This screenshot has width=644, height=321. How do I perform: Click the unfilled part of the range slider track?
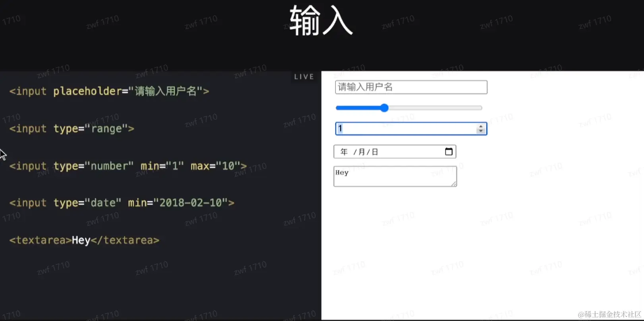point(435,108)
